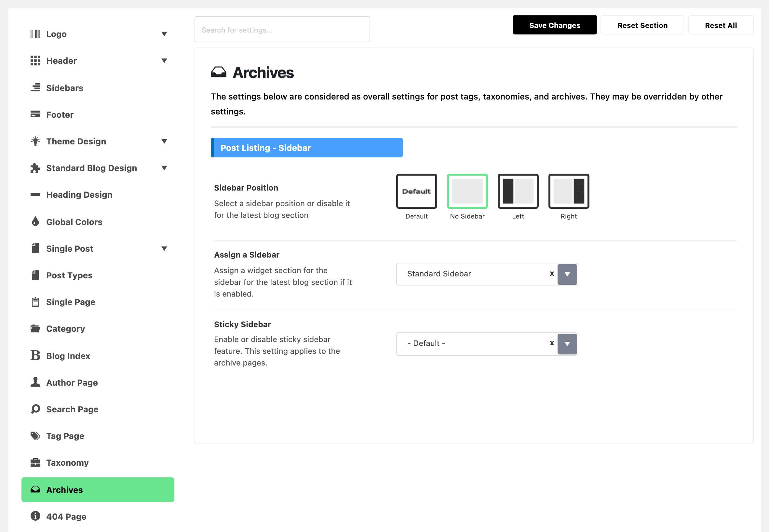Screen dimensions: 769x532
Task: Click the Footer icon
Action: coord(35,114)
